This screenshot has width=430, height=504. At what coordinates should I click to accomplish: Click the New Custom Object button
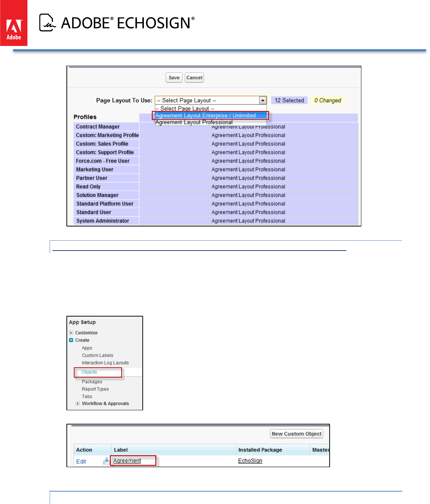click(296, 434)
